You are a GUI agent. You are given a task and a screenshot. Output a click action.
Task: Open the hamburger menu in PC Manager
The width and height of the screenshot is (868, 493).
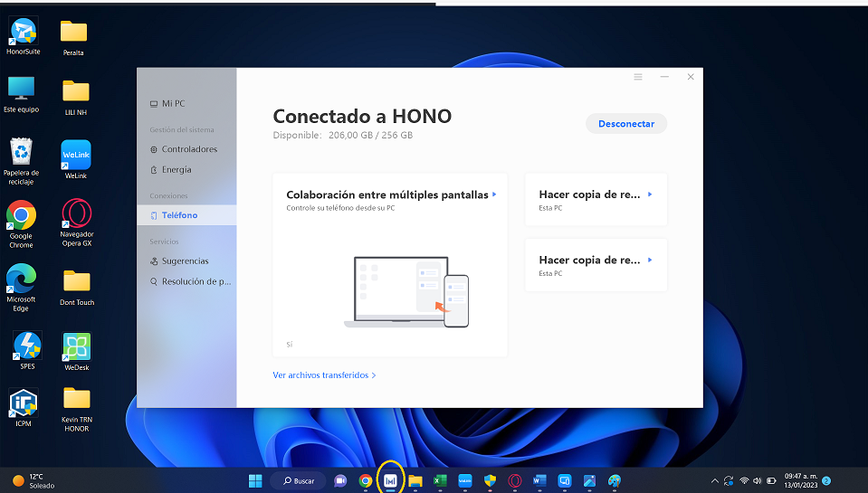pos(638,78)
